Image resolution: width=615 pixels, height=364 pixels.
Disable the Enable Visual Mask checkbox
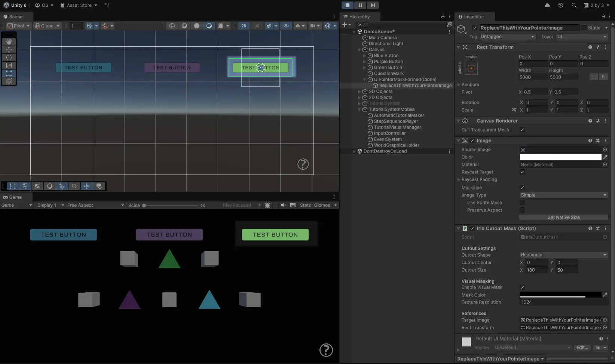click(522, 287)
